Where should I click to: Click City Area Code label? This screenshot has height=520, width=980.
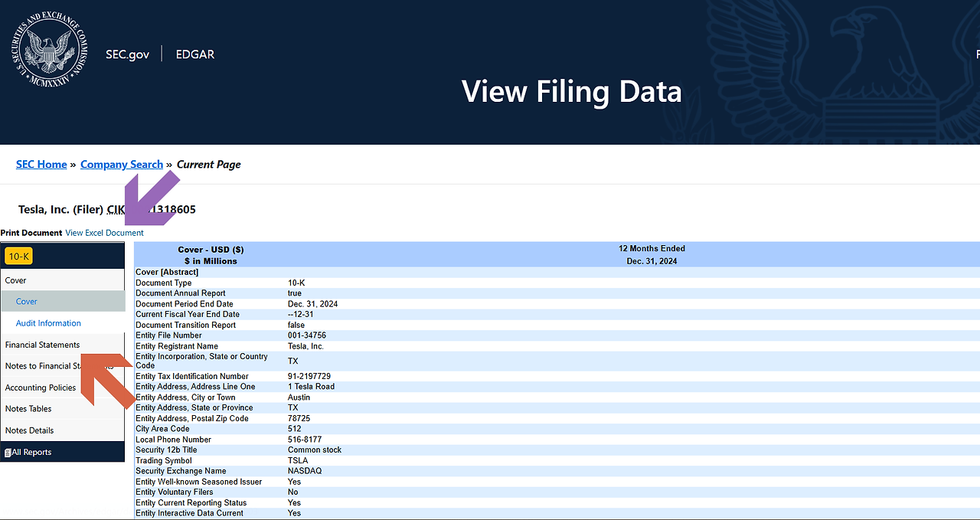162,429
